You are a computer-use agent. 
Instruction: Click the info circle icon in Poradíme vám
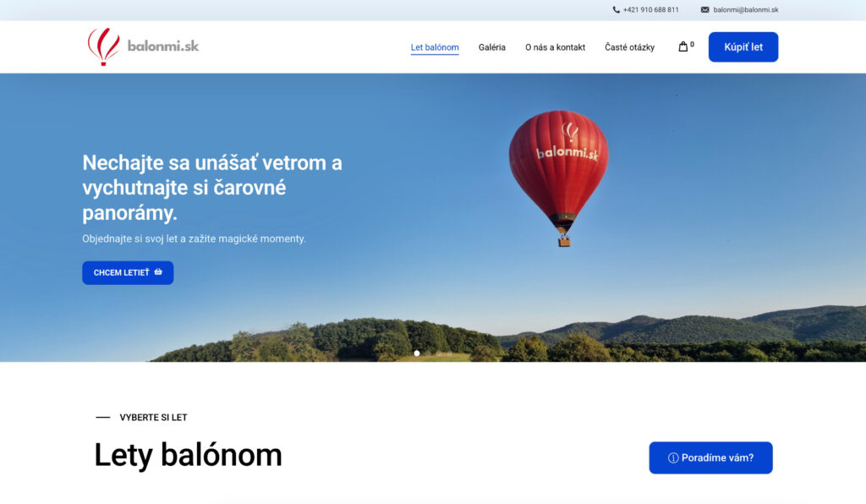[673, 458]
